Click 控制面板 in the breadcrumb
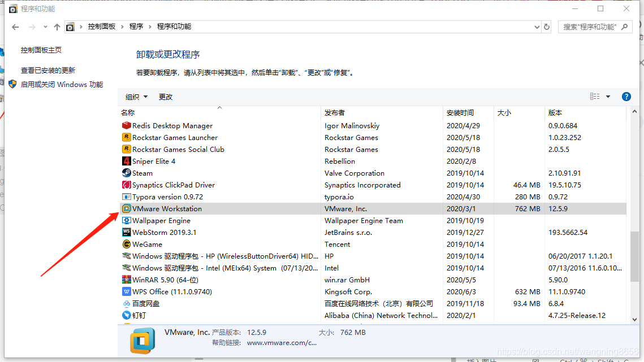This screenshot has width=644, height=362. 101,27
